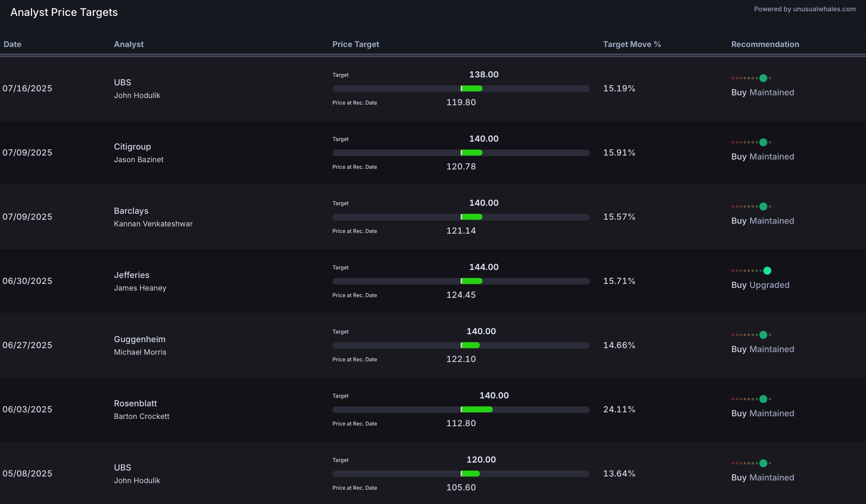Image resolution: width=866 pixels, height=504 pixels.
Task: Click the rec date price 105.60
Action: coord(461,488)
